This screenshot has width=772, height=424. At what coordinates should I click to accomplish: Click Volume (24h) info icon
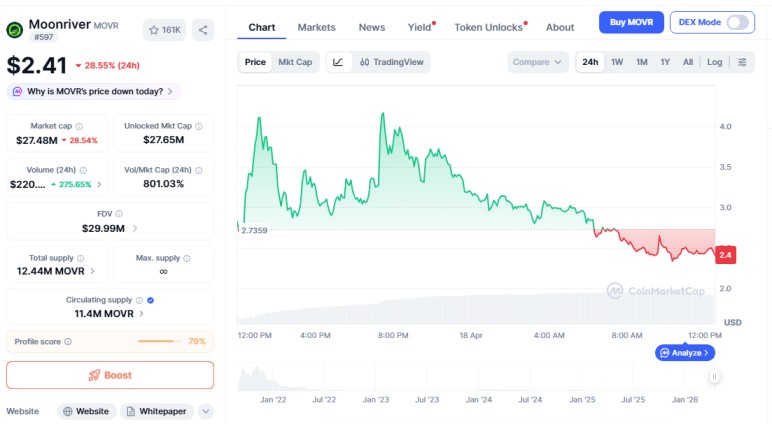[x=83, y=170]
